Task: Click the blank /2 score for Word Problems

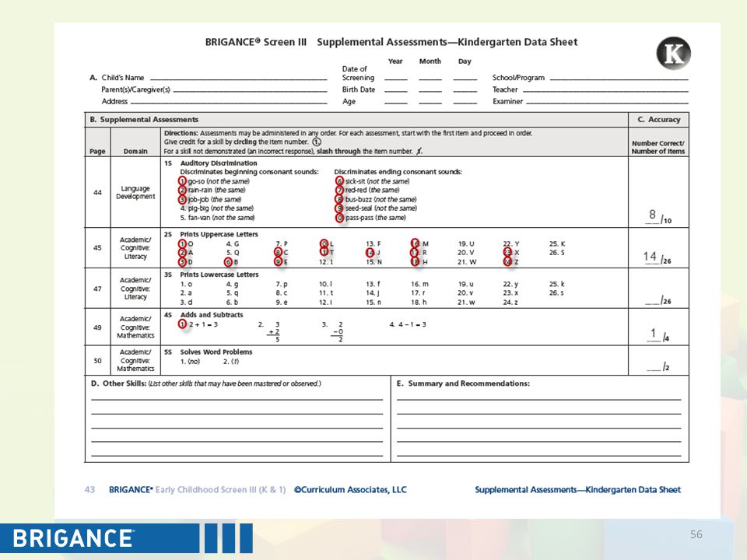Action: pos(658,366)
